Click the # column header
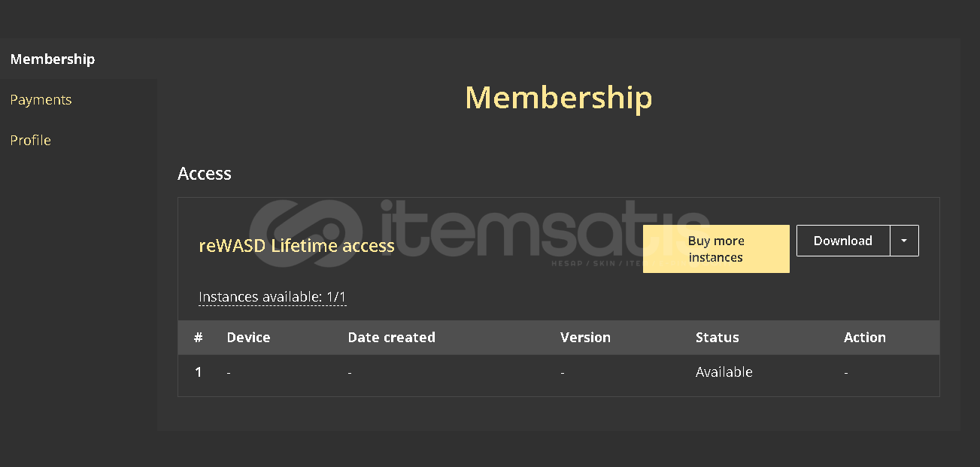The image size is (980, 467). pos(199,338)
